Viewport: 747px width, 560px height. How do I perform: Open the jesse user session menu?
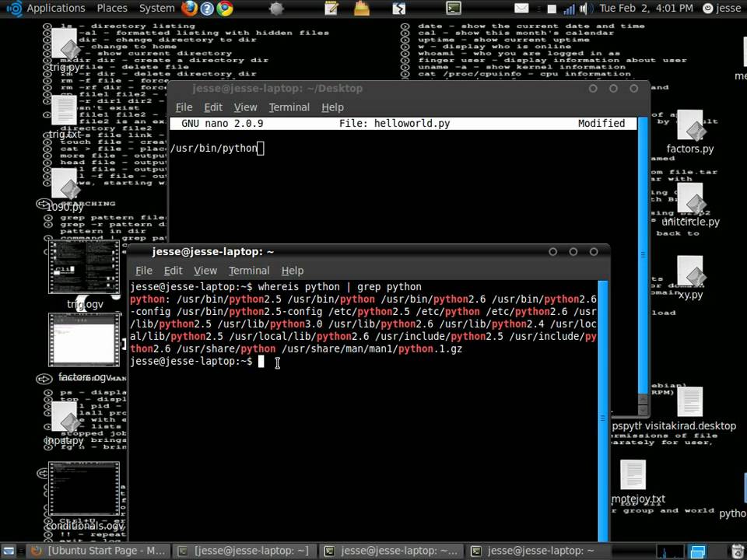[x=722, y=8]
